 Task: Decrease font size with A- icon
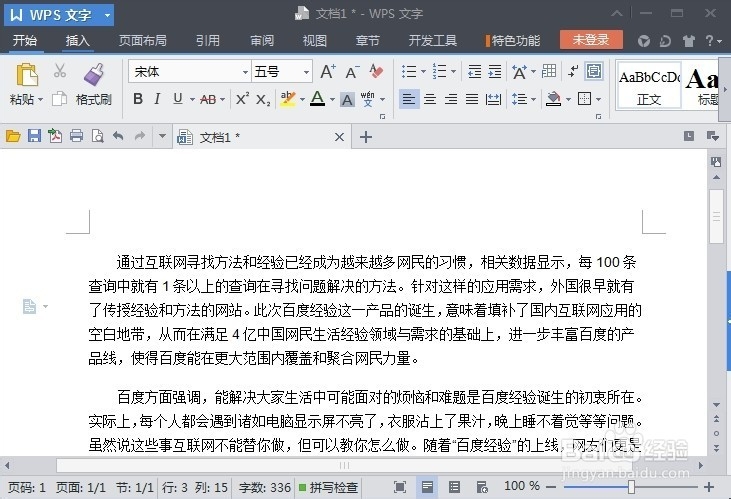pos(352,72)
